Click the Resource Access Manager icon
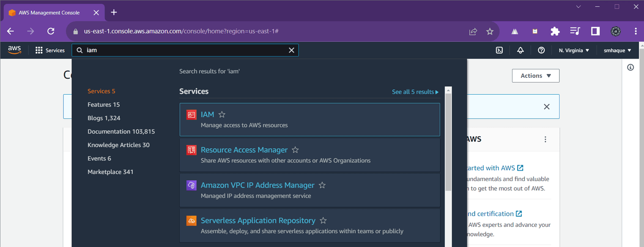 [x=191, y=150]
